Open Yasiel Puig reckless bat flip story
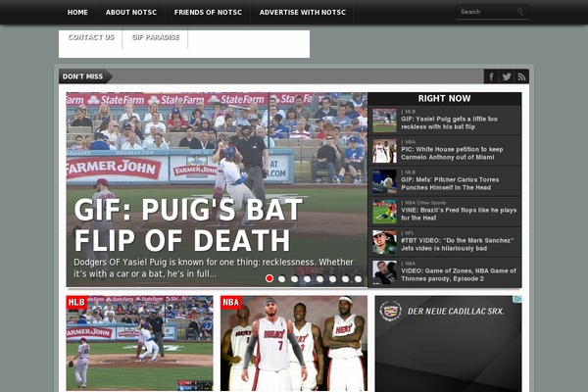The width and height of the screenshot is (588, 392). click(x=449, y=123)
